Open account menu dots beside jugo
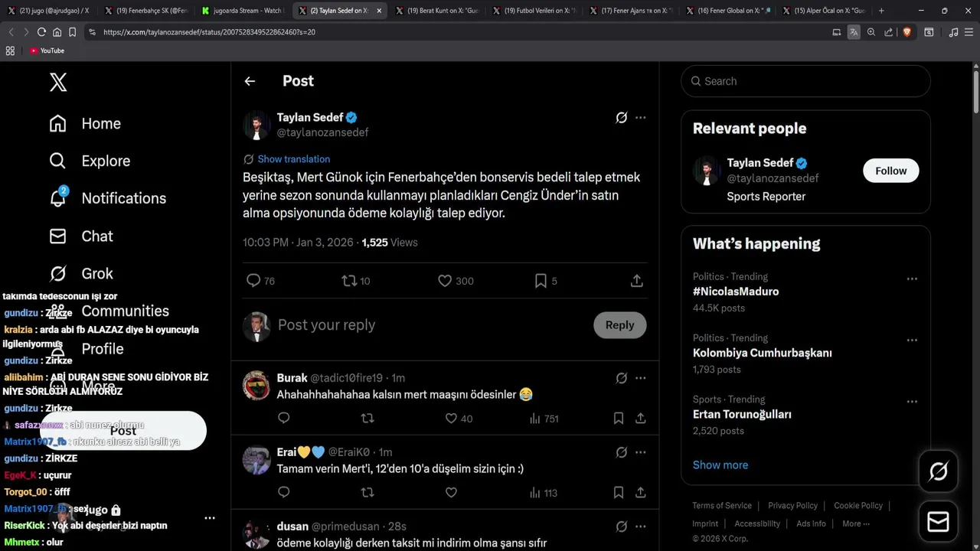 [x=210, y=518]
